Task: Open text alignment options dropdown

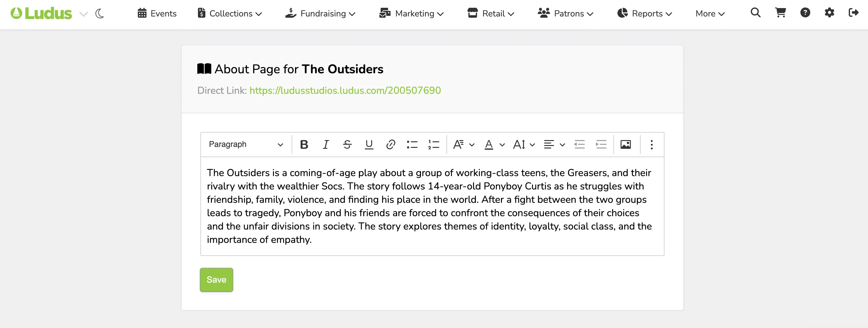Action: 554,144
